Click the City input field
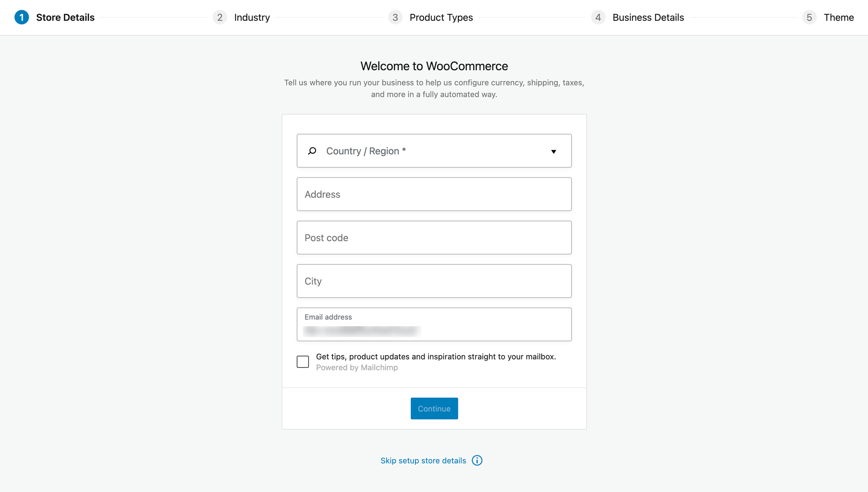 pos(434,281)
